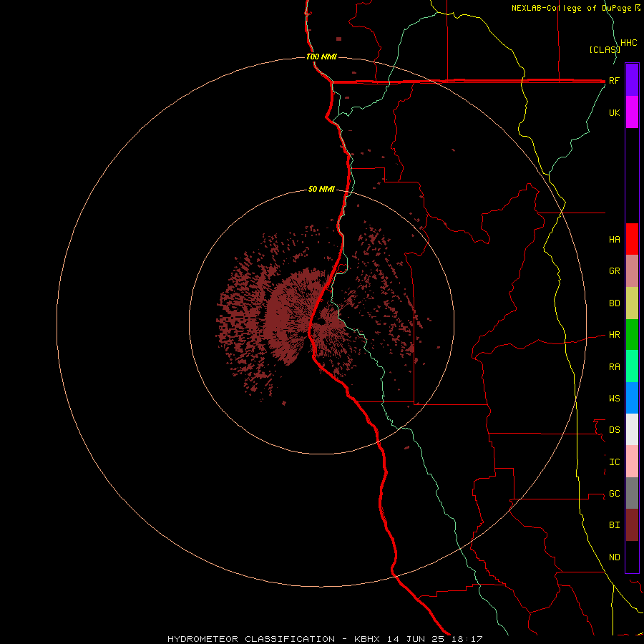This screenshot has width=644, height=644.
Task: Click the [CLAS] units label
Action: (x=605, y=50)
